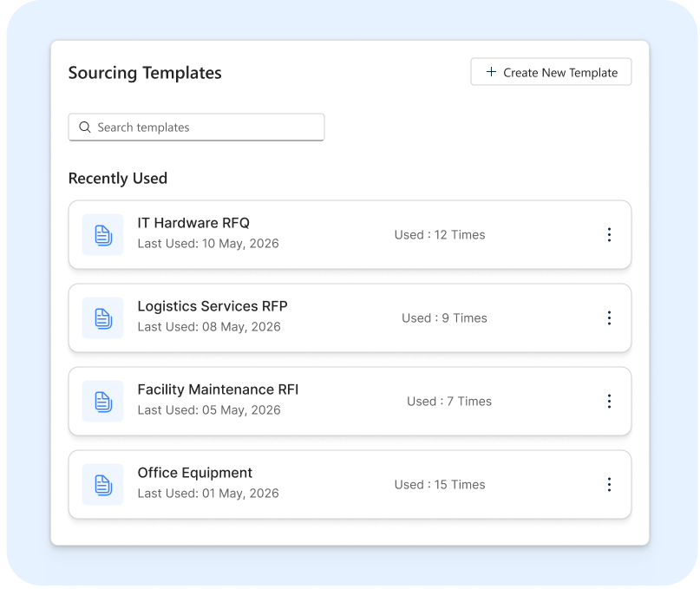Click the magnifier icon in the search box
Image resolution: width=700 pixels, height=589 pixels.
click(85, 128)
